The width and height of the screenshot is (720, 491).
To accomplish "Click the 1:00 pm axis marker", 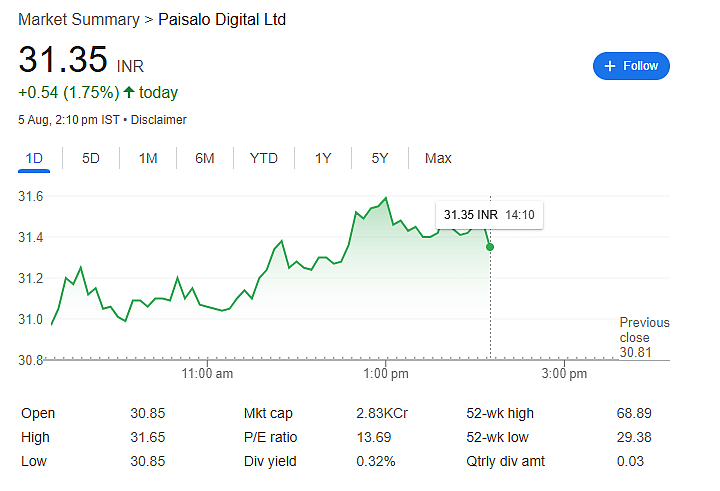I will coord(386,373).
